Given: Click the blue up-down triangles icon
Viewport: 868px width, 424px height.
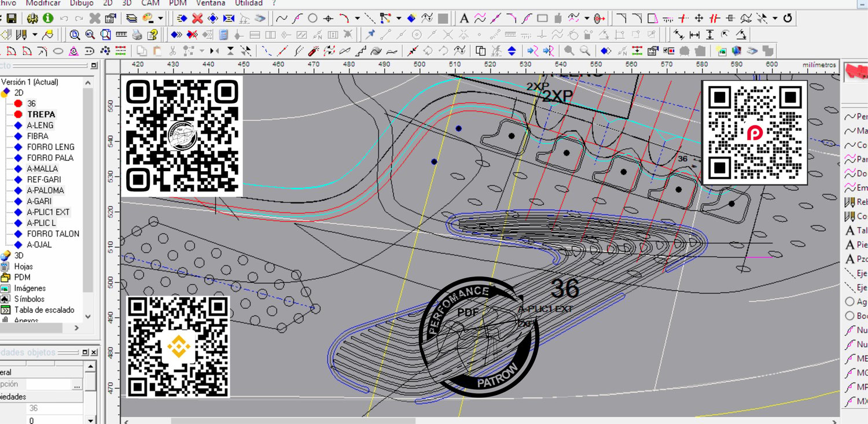Looking at the screenshot, I should click(512, 51).
